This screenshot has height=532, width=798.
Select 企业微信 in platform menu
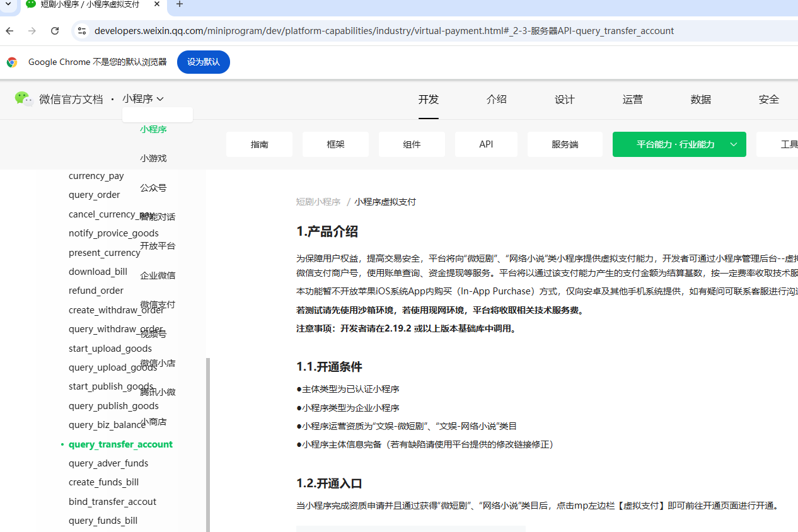(158, 275)
